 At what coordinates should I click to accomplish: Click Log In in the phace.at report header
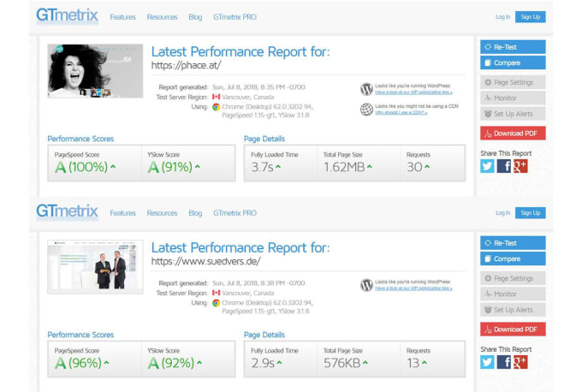click(x=502, y=17)
